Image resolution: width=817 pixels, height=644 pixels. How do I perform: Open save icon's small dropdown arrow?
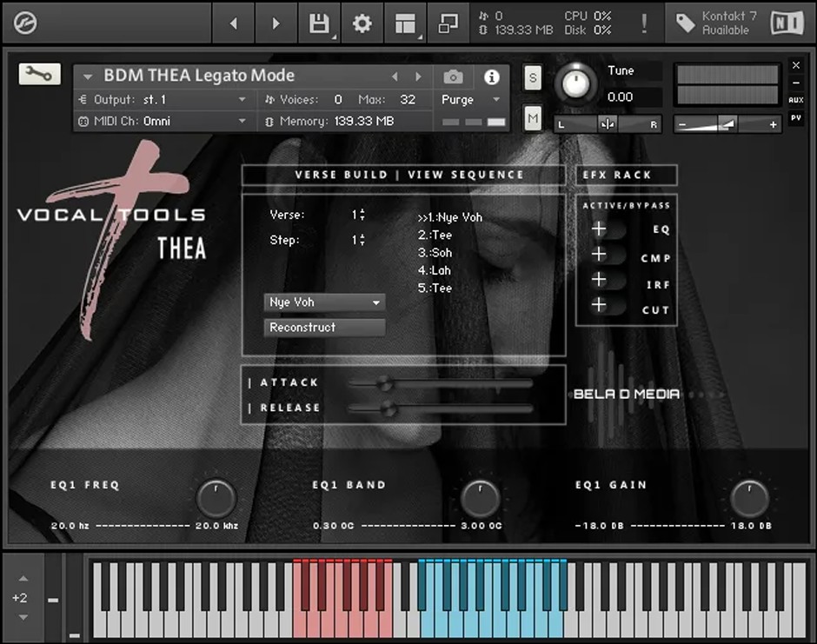coord(334,37)
